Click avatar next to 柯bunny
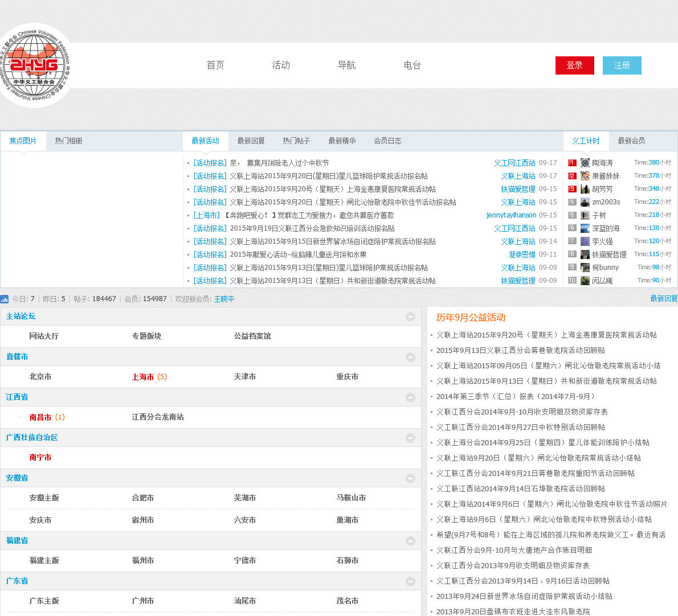Image resolution: width=678 pixels, height=616 pixels. 585,268
